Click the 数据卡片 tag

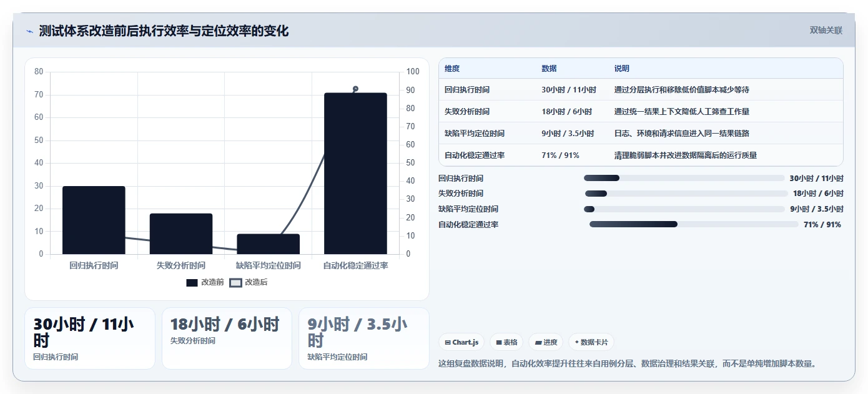pos(591,342)
